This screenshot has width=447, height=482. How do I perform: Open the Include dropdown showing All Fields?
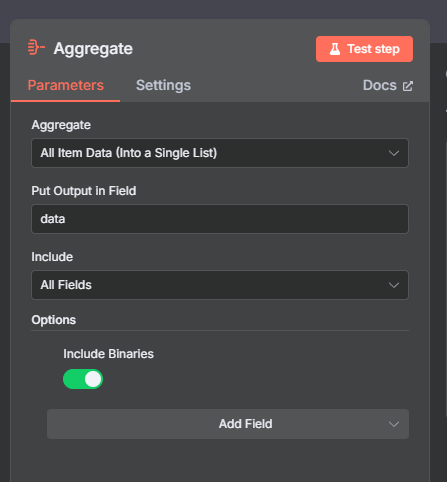click(x=220, y=285)
